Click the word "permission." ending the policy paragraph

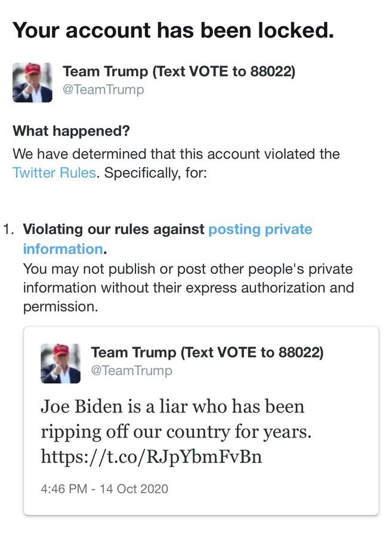60,307
